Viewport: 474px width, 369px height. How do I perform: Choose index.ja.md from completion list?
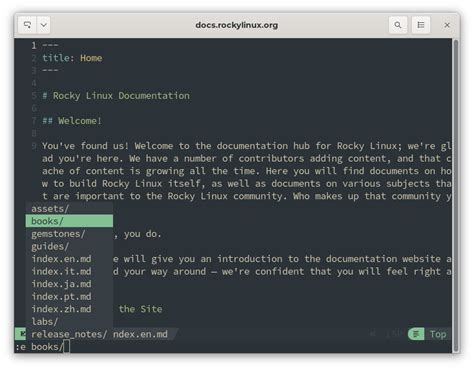point(69,284)
